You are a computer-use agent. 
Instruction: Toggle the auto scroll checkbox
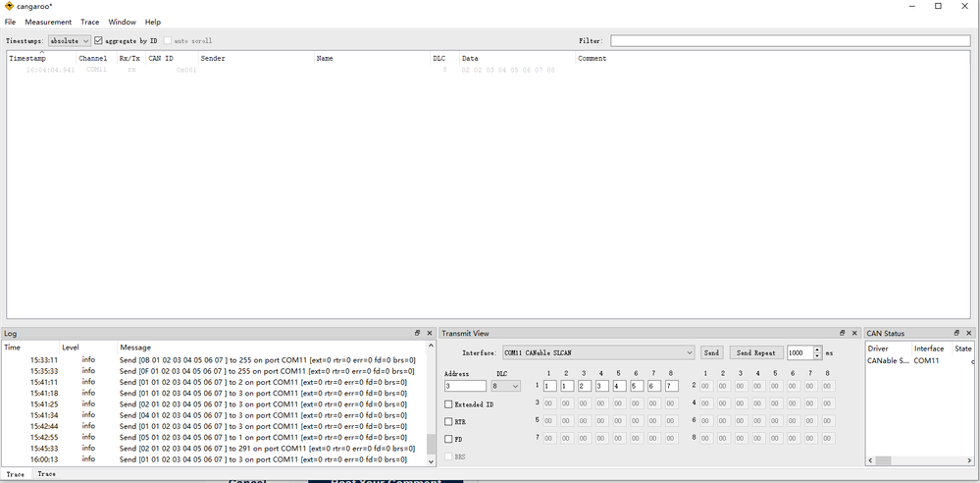point(168,40)
